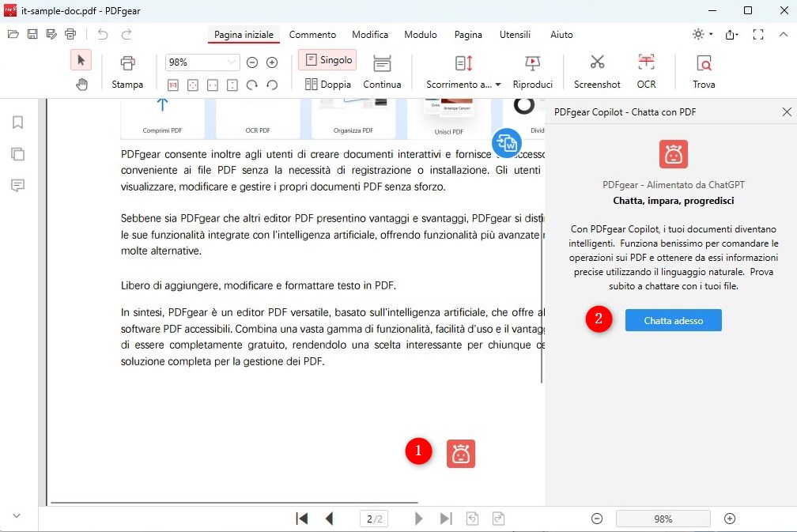797x532 pixels.
Task: Zoom out using the bottom bar minus
Action: [597, 519]
